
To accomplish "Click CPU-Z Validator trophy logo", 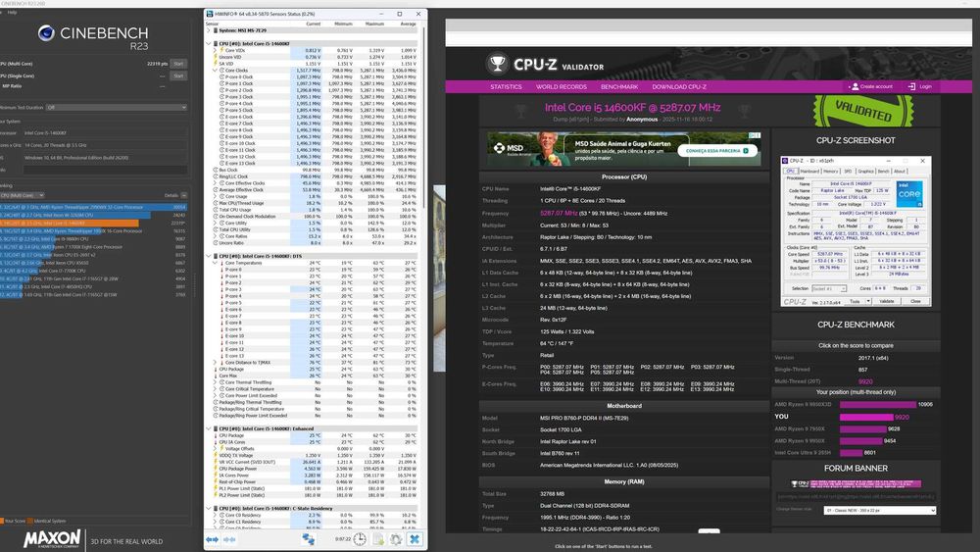I will tap(498, 64).
